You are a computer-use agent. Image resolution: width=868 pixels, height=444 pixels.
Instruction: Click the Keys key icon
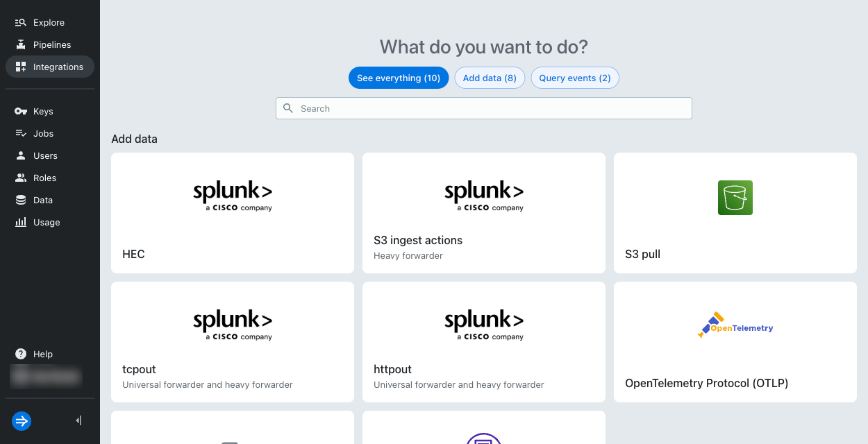[21, 111]
